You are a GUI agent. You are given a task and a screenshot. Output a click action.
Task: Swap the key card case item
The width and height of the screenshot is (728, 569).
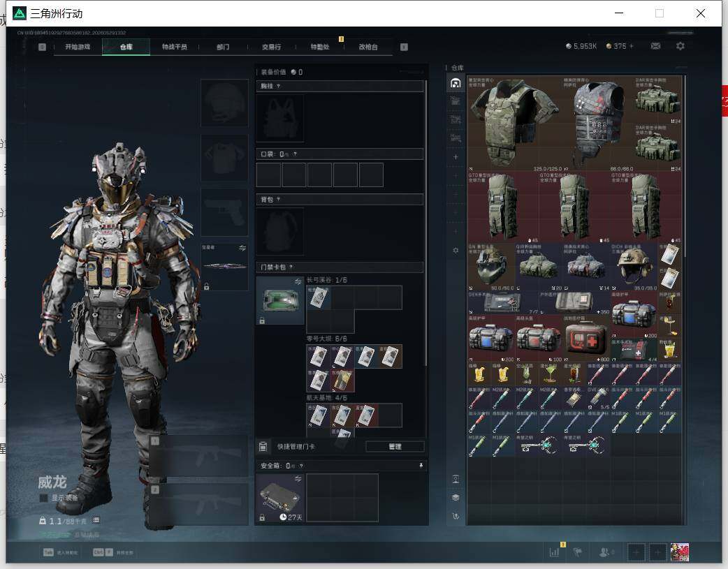coord(298,282)
